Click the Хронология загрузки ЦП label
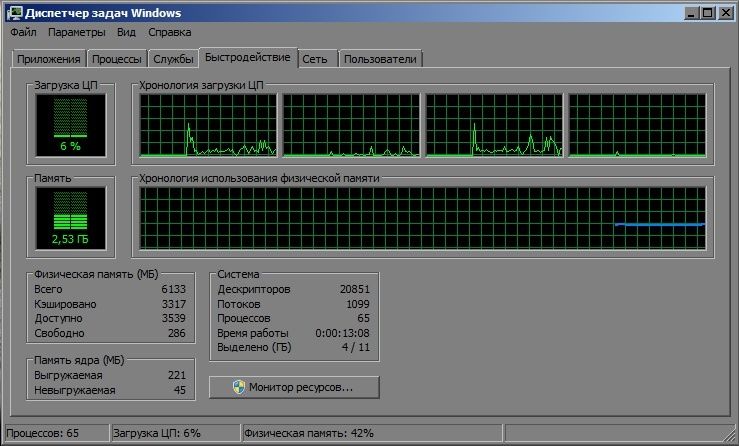This screenshot has width=739, height=446. (201, 85)
